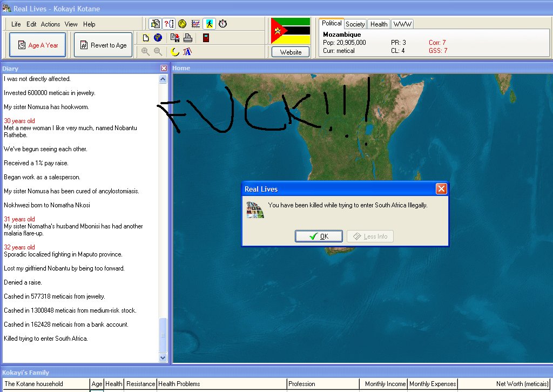Click the 'Mozambique' country name
Screen dimensions: 553x392
(342, 35)
